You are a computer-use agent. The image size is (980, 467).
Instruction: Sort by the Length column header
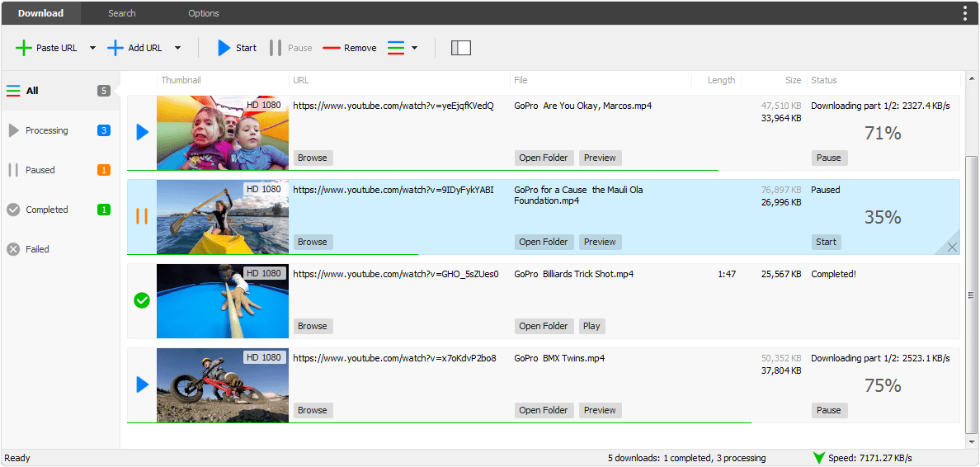pos(721,80)
